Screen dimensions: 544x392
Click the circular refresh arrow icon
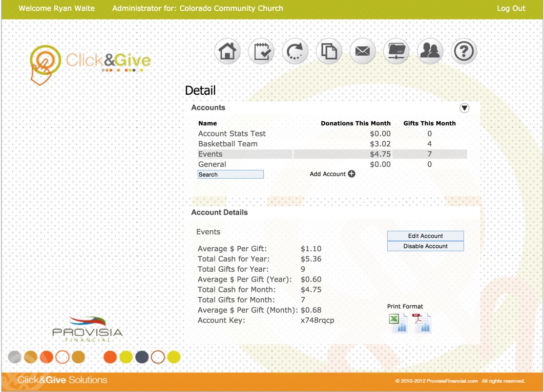[x=295, y=51]
